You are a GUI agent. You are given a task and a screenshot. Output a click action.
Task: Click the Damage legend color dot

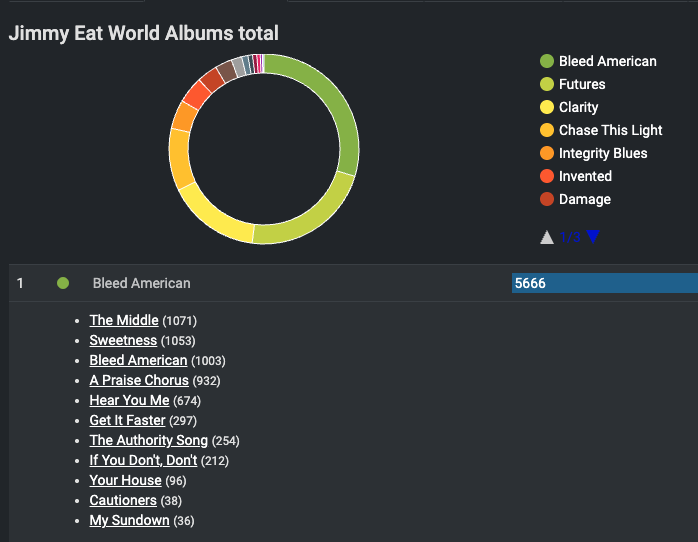(x=547, y=199)
